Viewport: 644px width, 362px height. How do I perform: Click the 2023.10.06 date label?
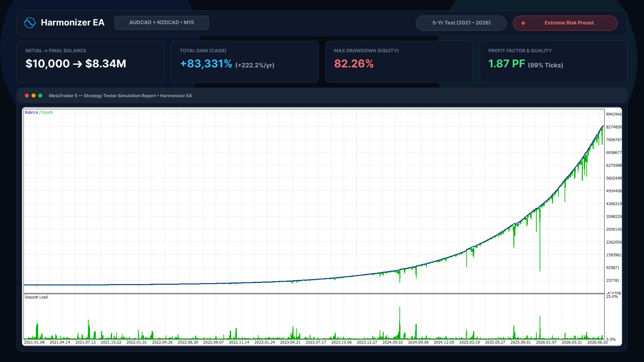pos(341,343)
